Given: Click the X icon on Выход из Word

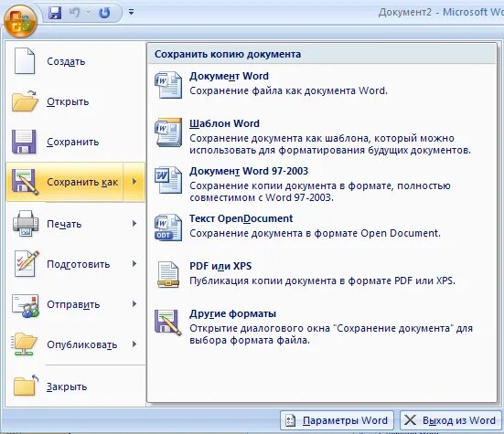Looking at the screenshot, I should point(410,420).
